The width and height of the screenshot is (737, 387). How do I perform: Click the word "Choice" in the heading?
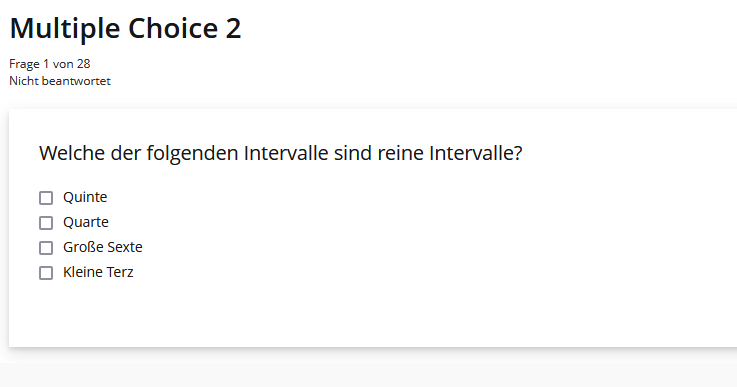click(173, 28)
